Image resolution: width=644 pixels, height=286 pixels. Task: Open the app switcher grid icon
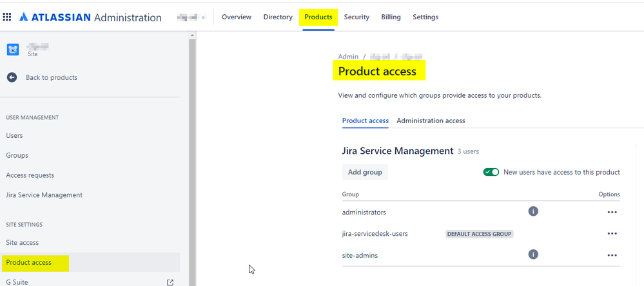(x=7, y=17)
